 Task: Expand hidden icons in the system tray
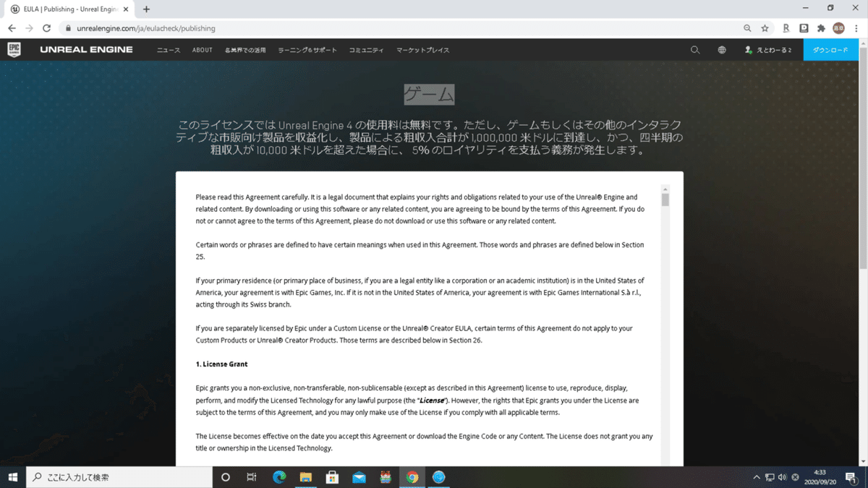pos(755,477)
